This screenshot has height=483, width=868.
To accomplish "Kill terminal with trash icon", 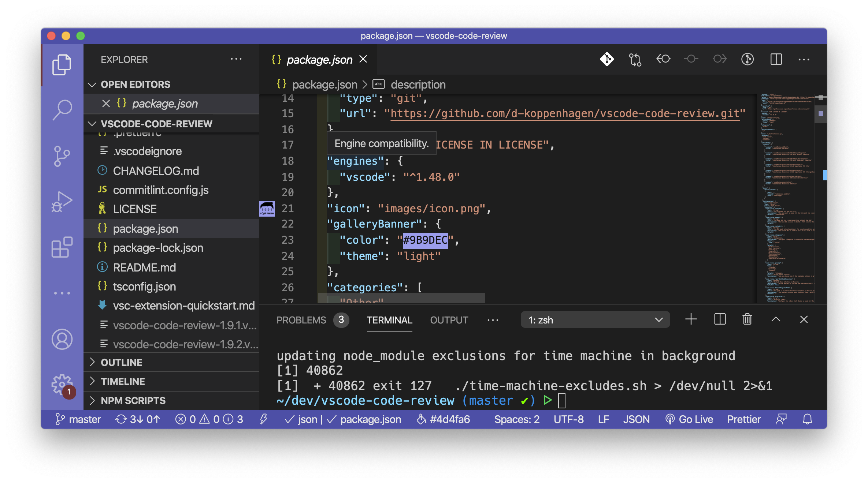I will [747, 319].
